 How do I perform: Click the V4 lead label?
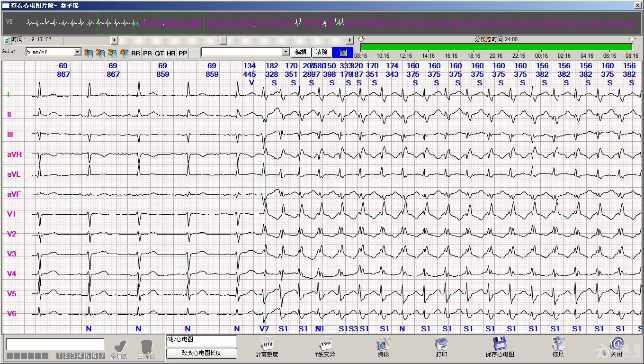pyautogui.click(x=11, y=273)
